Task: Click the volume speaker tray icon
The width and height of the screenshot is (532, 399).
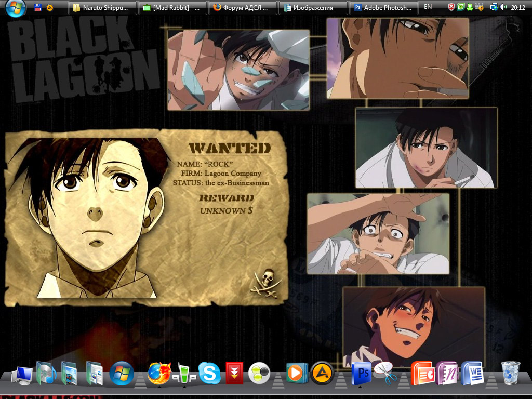Action: (503, 7)
